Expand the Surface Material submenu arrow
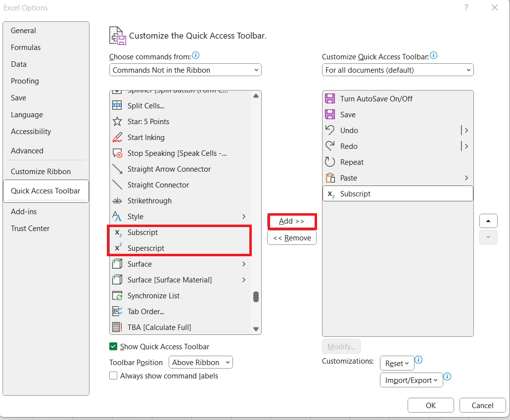Viewport: 510px width, 420px height. click(244, 280)
